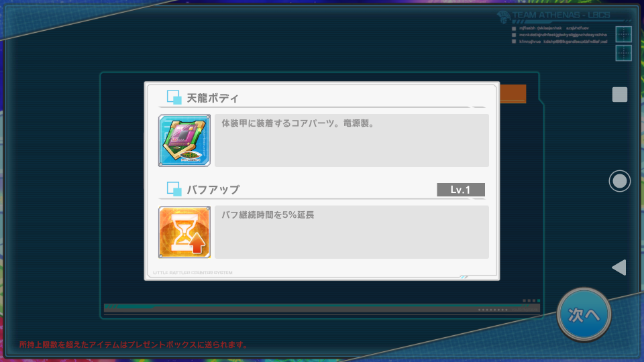
Task: Click the バフ継続時間を5%延長 description box
Action: (352, 232)
